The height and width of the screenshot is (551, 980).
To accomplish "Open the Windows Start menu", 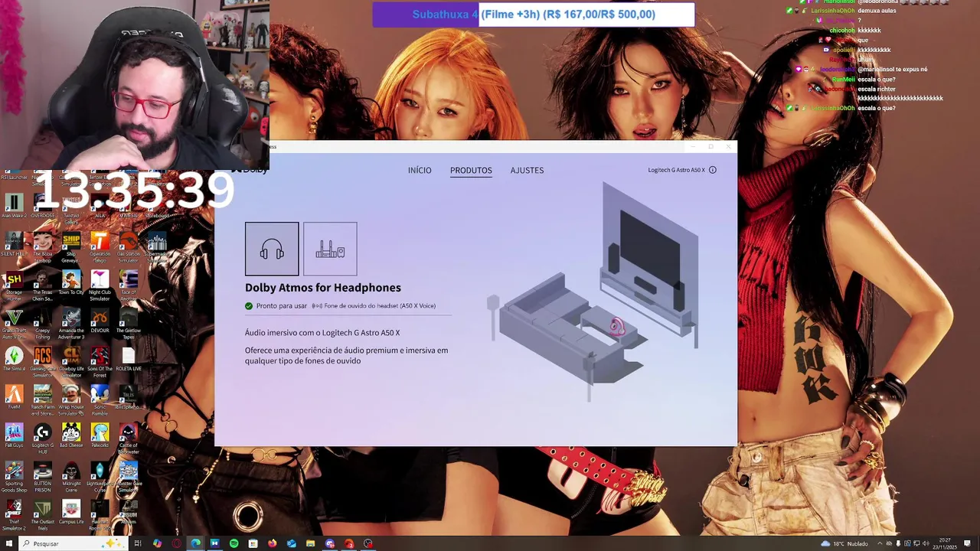I will click(x=8, y=543).
